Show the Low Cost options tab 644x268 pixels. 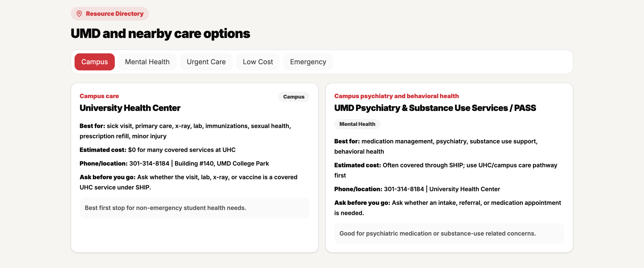click(258, 62)
